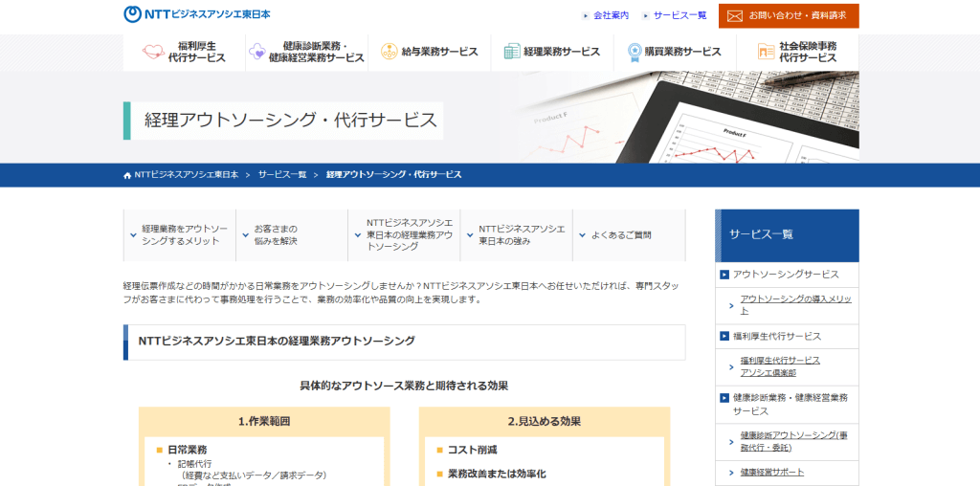Jump to 経理業務をアウトソーシングするメリット section
Image resolution: width=980 pixels, height=486 pixels.
(x=184, y=235)
